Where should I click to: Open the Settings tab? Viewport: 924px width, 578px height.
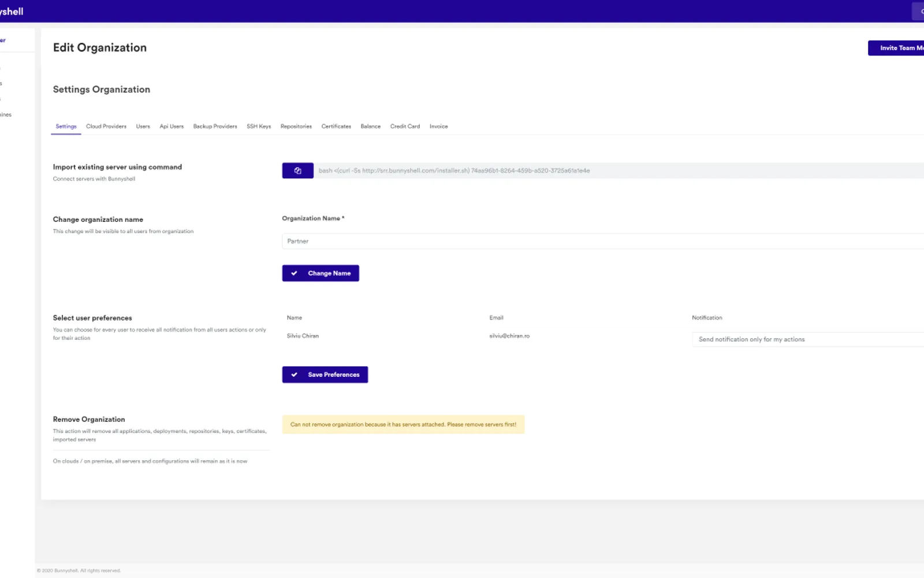coord(66,126)
